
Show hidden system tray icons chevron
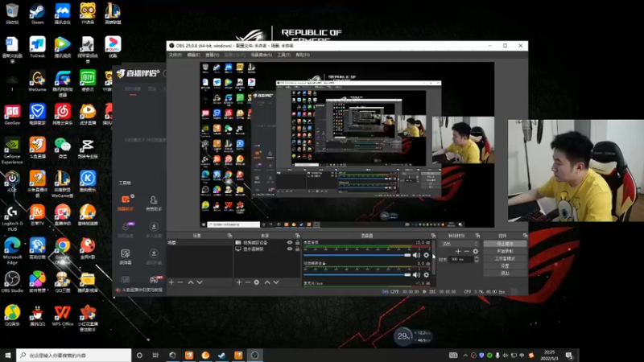465,356
